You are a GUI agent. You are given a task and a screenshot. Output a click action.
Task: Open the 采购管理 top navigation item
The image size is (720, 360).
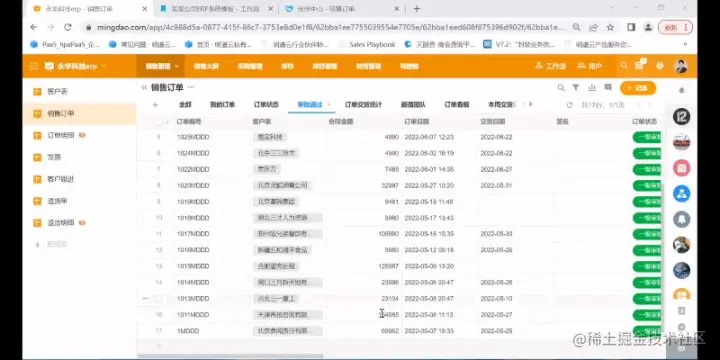(x=250, y=66)
